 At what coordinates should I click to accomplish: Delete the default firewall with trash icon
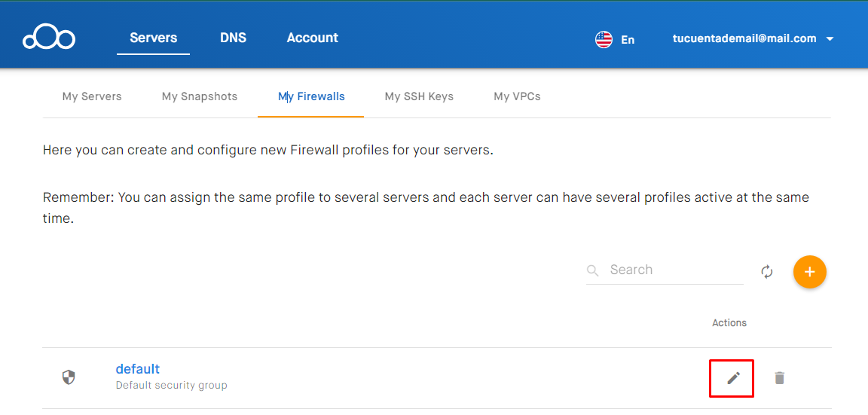pos(780,378)
